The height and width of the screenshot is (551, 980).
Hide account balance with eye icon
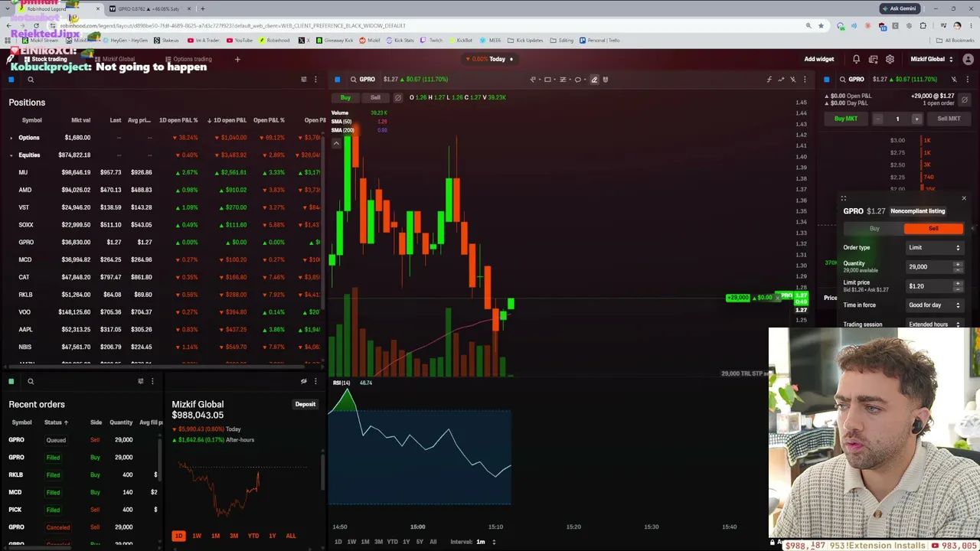point(304,381)
